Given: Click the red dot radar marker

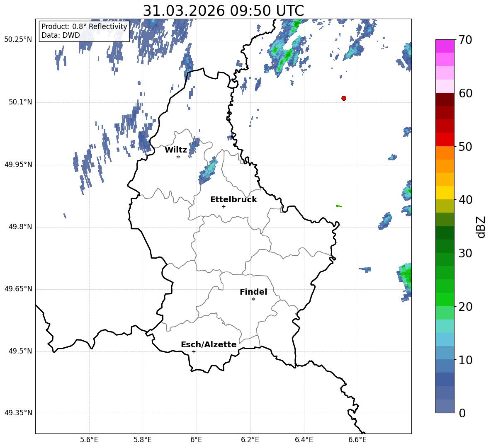Looking at the screenshot, I should 343,98.
